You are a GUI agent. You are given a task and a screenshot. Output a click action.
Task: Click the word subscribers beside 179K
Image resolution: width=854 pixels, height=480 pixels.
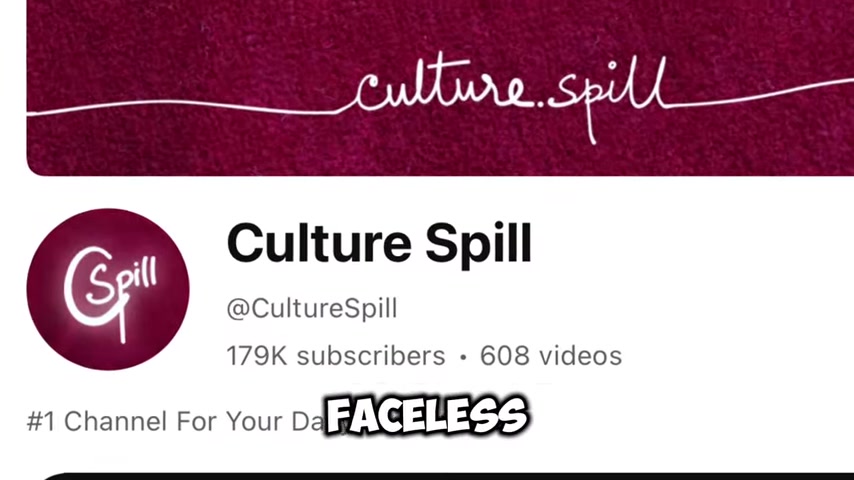coord(371,356)
